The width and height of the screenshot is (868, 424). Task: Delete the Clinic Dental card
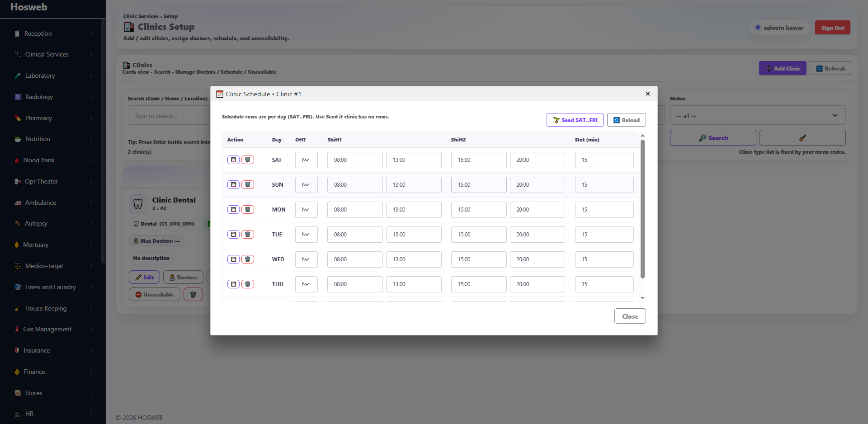click(x=193, y=294)
